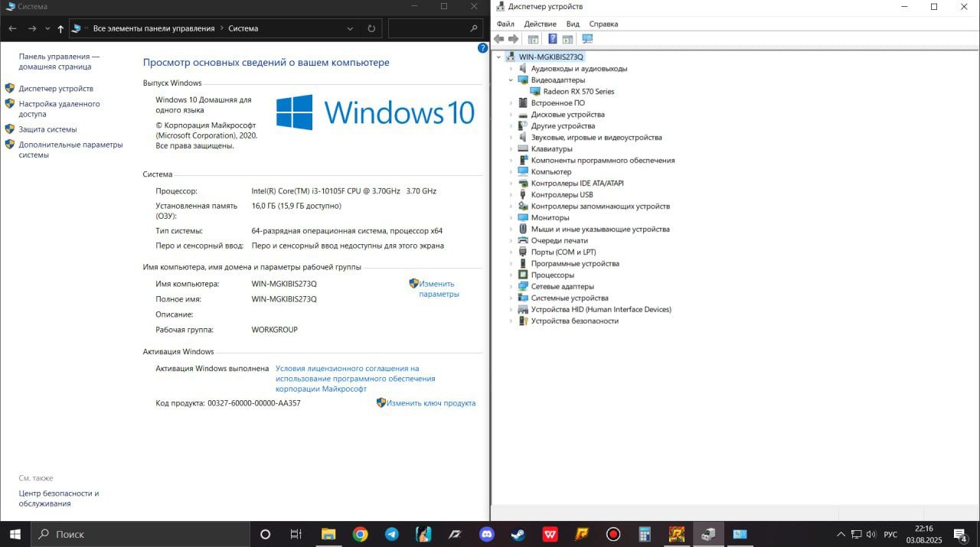Select Устройства безопасности row
The width and height of the screenshot is (980, 547).
tap(574, 321)
